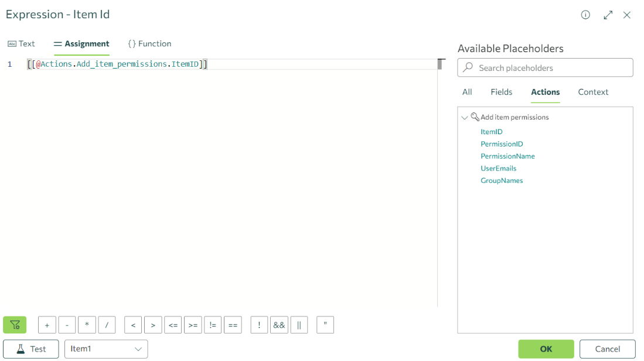
Task: Insert the less-than-or-equal operator
Action: pyautogui.click(x=173, y=325)
